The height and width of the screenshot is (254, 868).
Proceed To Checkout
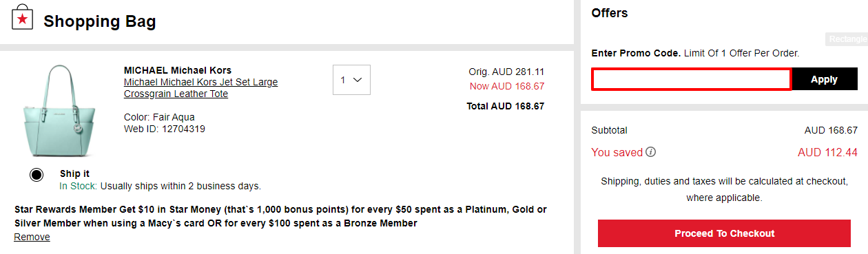725,233
